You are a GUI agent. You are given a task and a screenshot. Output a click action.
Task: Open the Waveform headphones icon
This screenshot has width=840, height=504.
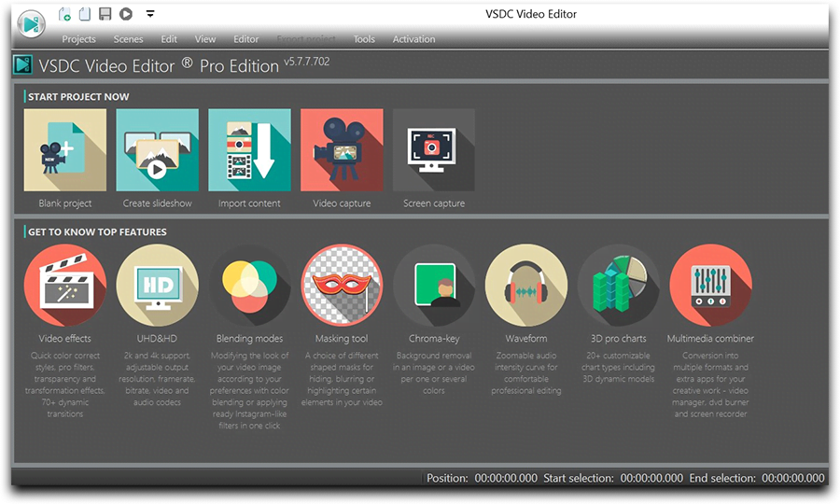526,285
